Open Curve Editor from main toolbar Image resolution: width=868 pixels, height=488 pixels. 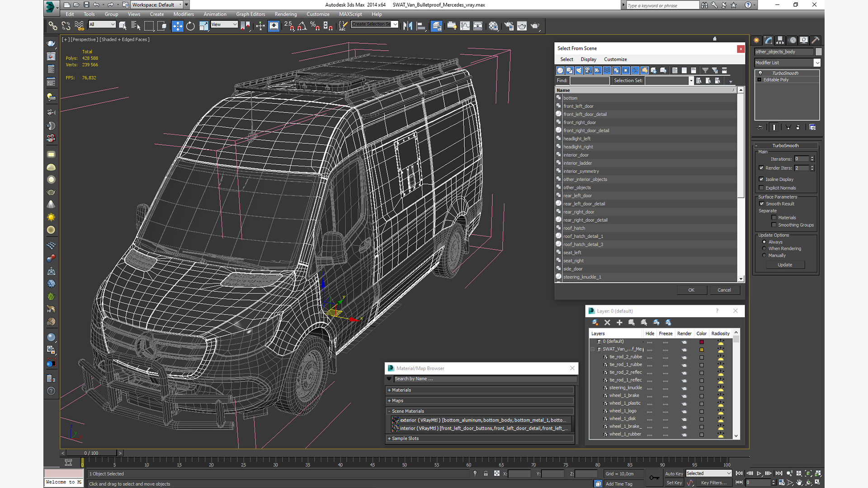465,26
